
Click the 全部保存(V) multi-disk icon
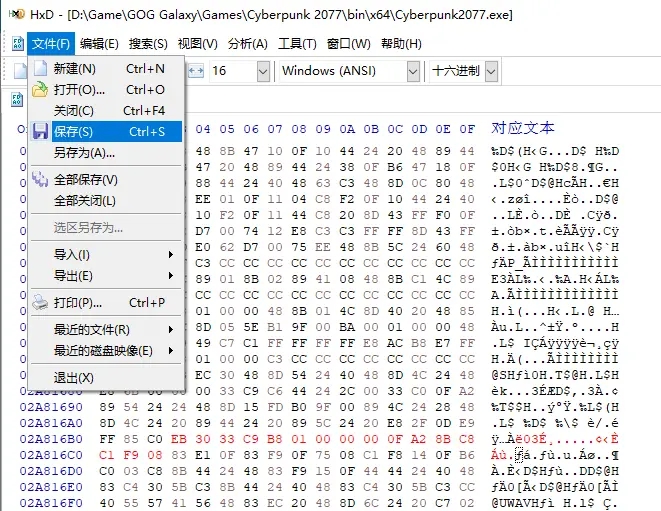click(x=40, y=180)
